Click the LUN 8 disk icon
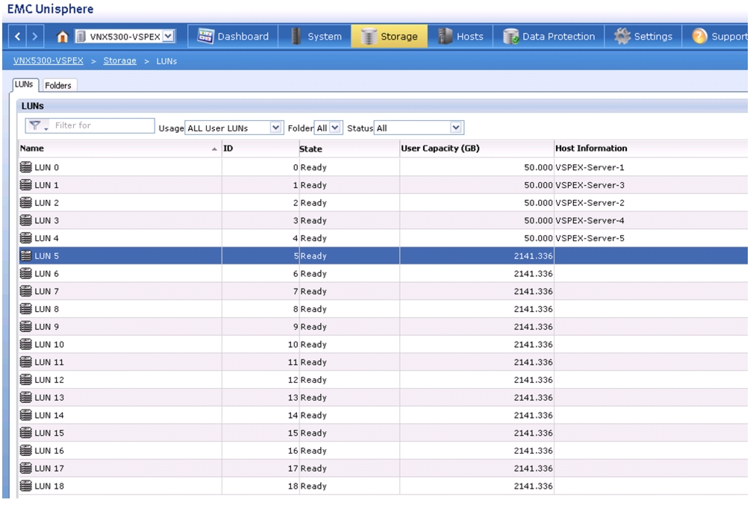This screenshot has width=756, height=532. pyautogui.click(x=26, y=309)
